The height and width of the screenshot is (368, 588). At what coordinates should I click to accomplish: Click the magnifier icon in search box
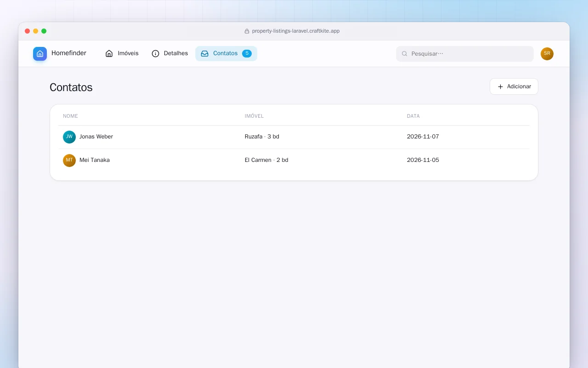[x=405, y=54]
